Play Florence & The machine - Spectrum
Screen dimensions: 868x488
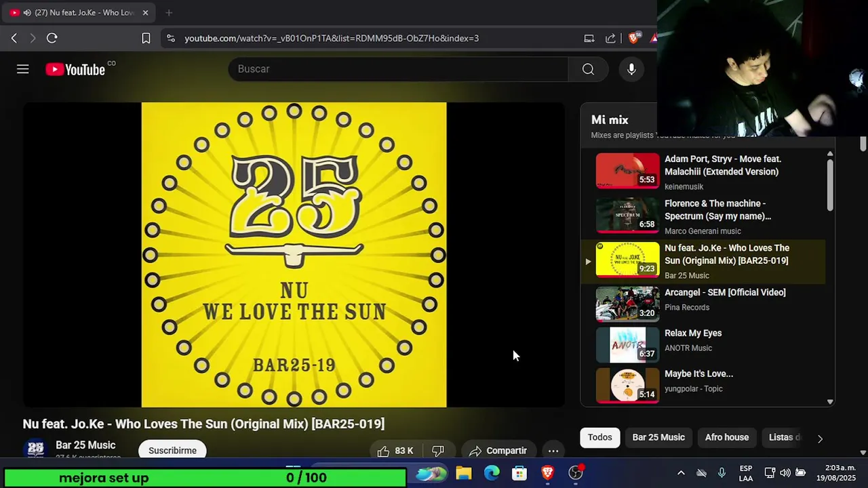717,209
